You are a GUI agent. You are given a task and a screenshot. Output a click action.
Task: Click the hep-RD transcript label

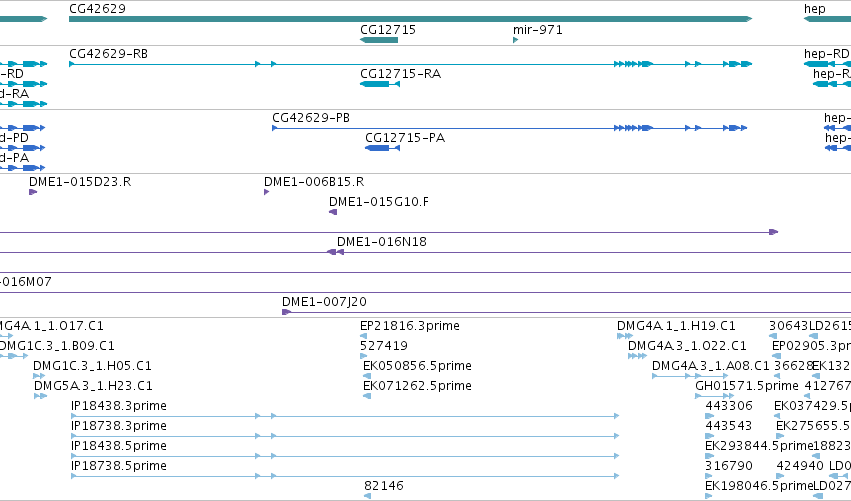point(826,53)
